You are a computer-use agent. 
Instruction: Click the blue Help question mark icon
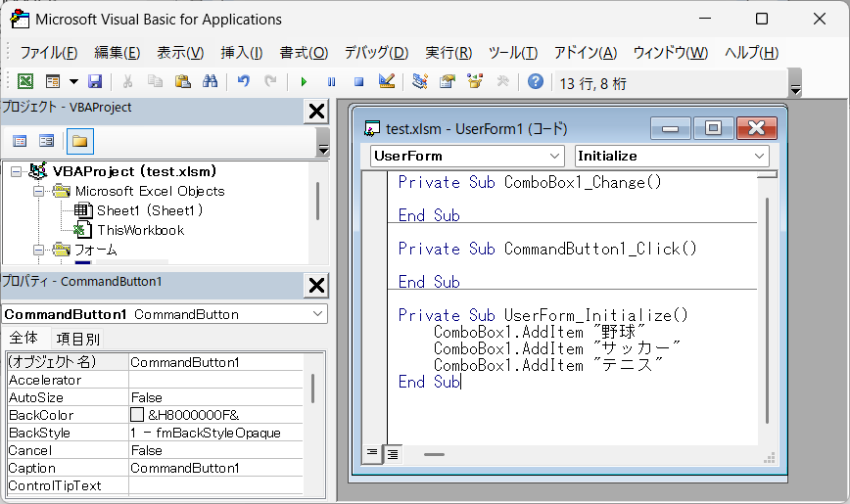coord(536,82)
